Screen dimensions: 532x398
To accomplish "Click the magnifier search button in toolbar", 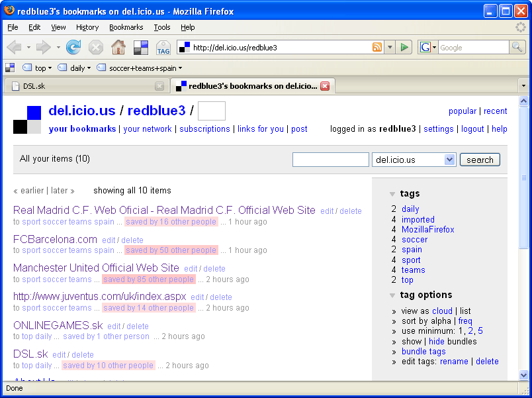I will tap(517, 47).
